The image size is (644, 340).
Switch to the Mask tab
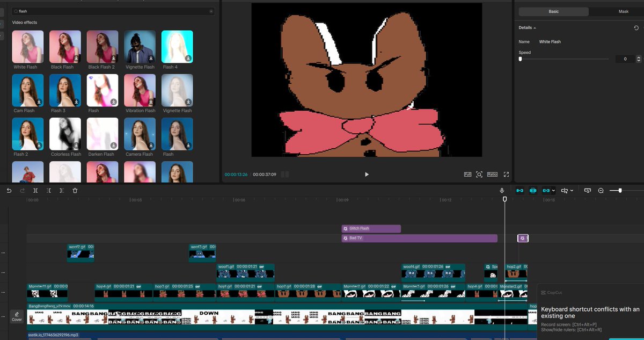pyautogui.click(x=624, y=11)
